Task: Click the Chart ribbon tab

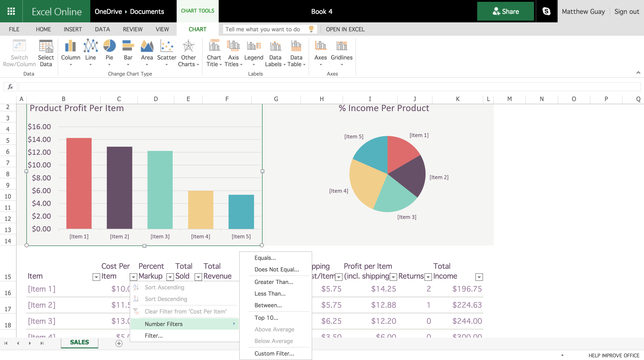Action: click(198, 29)
